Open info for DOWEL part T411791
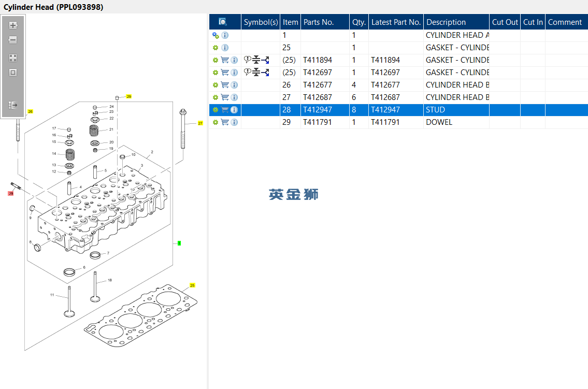Image resolution: width=588 pixels, height=389 pixels. (234, 122)
